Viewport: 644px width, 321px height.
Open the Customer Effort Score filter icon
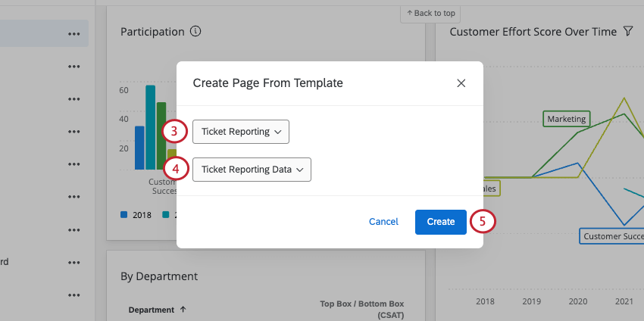[x=627, y=32]
